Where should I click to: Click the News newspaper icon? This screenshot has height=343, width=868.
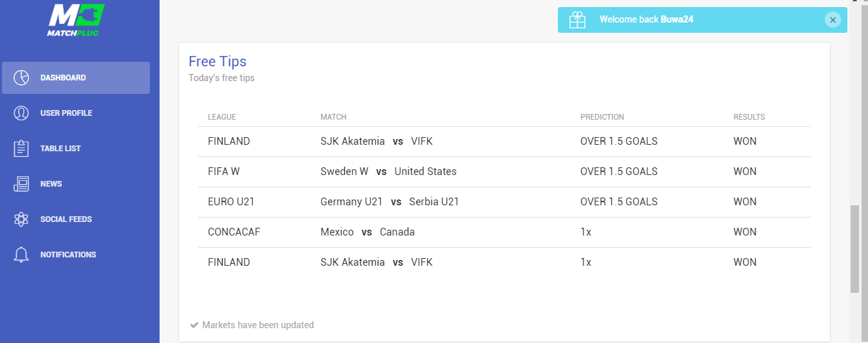coord(21,184)
